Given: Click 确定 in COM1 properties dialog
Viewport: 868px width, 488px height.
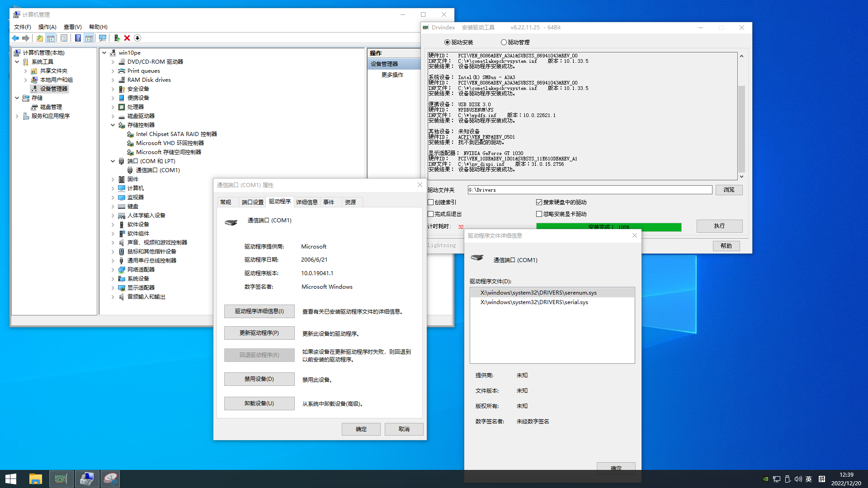Looking at the screenshot, I should [x=361, y=429].
